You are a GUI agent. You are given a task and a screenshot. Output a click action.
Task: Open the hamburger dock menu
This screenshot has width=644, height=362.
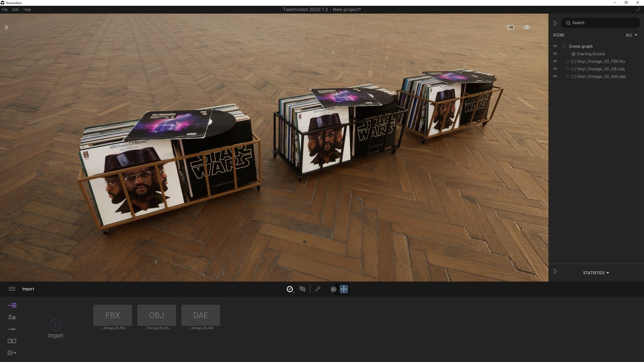(x=12, y=289)
